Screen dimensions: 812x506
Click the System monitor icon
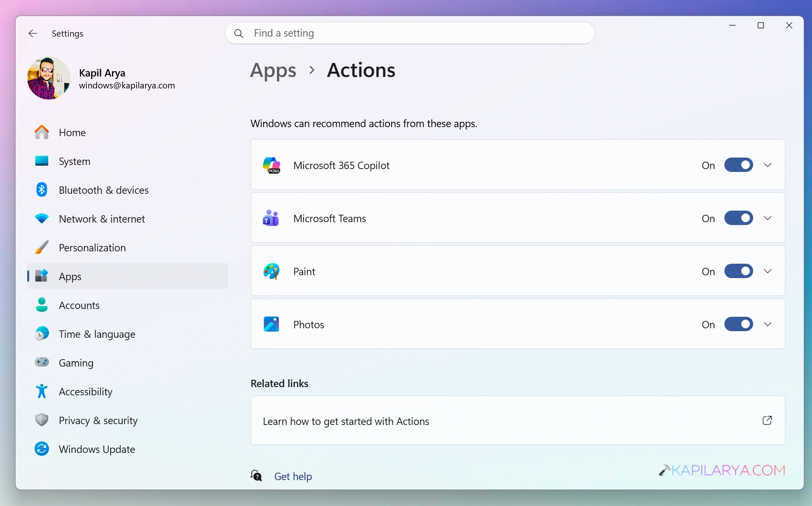42,161
